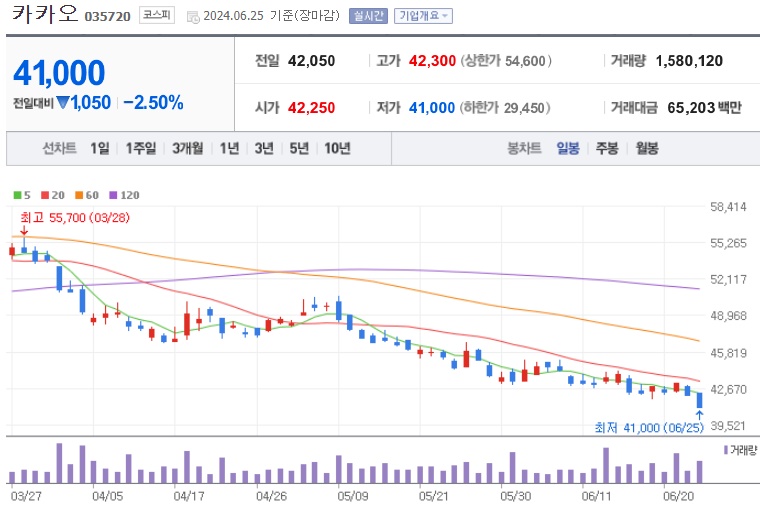760x508 pixels.
Task: Click the 06/20 date axis label
Action: click(x=679, y=496)
